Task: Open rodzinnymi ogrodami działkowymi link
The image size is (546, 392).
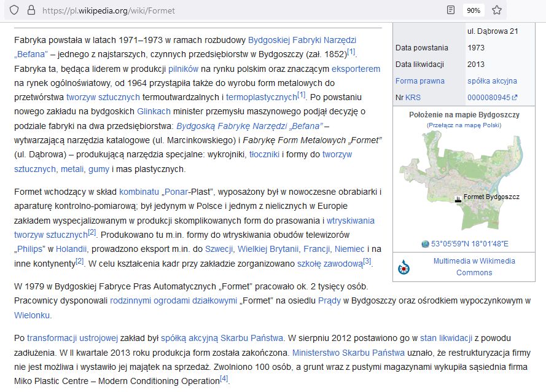Action: pyautogui.click(x=173, y=300)
